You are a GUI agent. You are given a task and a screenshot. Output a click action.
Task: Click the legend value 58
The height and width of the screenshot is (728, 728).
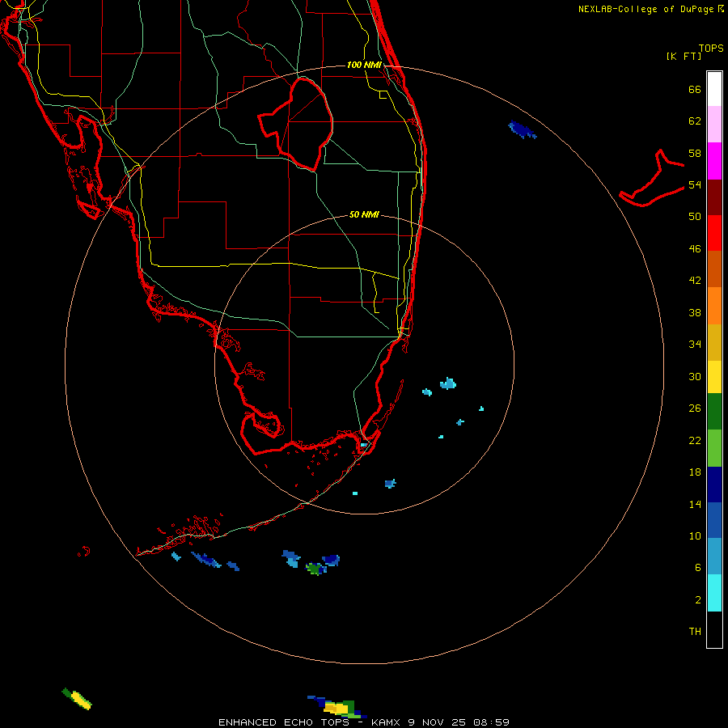(695, 153)
